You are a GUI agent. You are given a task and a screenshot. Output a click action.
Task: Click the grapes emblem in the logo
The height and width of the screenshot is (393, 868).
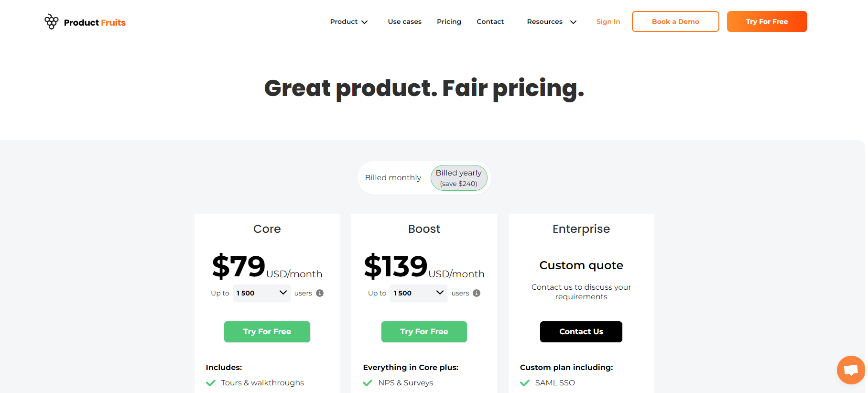tap(51, 21)
